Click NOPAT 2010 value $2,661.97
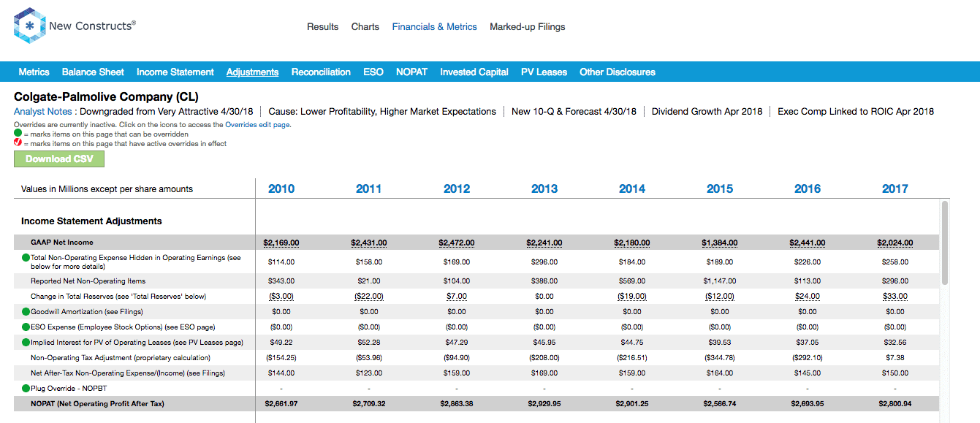The height and width of the screenshot is (423, 980). (x=281, y=403)
